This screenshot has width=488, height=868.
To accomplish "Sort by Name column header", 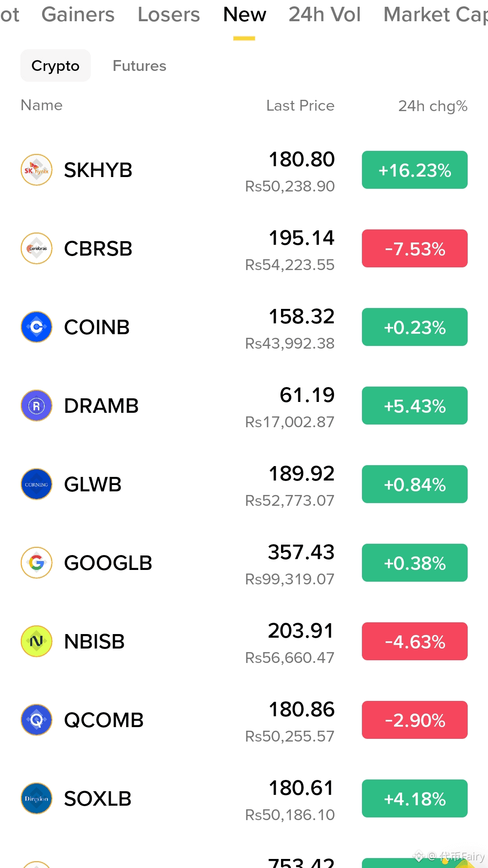I will [x=42, y=105].
